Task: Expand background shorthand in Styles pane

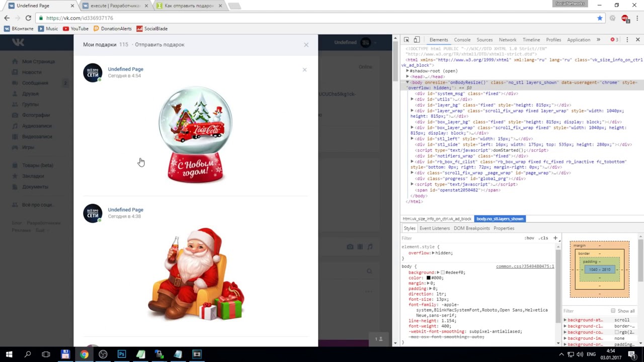Action: tap(438, 273)
